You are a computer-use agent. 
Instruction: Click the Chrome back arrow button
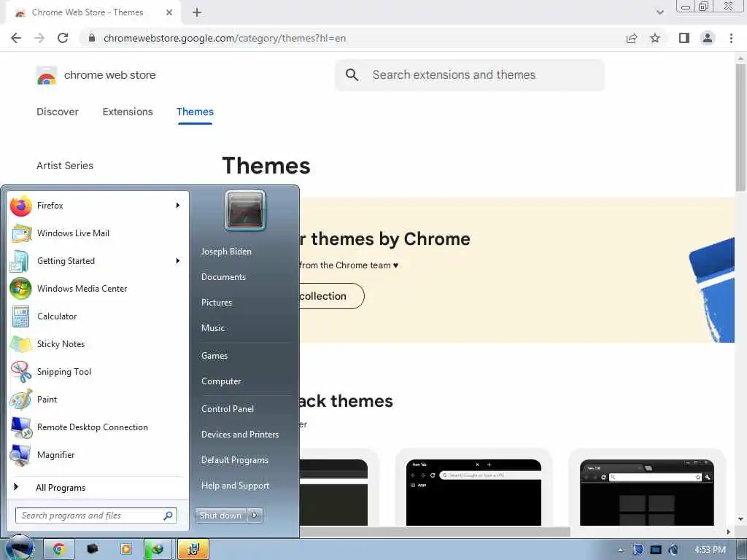16,38
